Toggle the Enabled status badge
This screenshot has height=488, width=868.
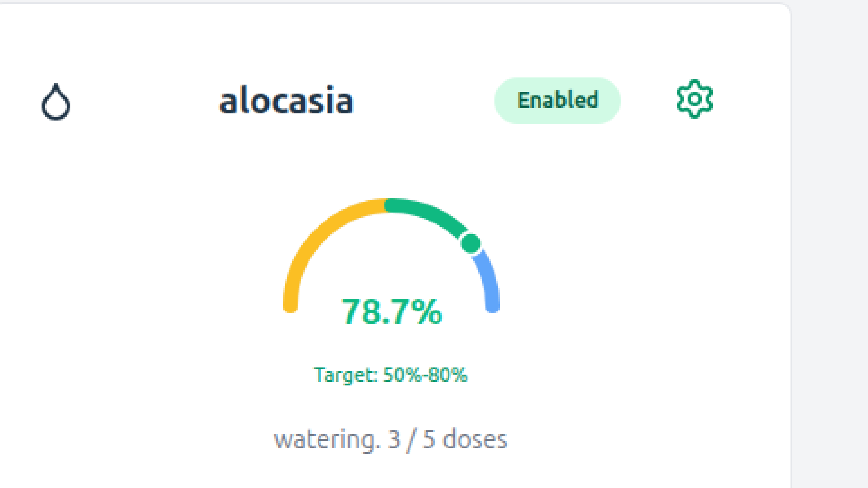coord(557,100)
